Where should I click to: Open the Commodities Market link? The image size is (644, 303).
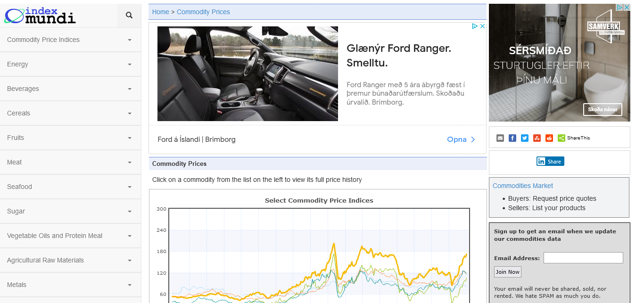(x=522, y=186)
